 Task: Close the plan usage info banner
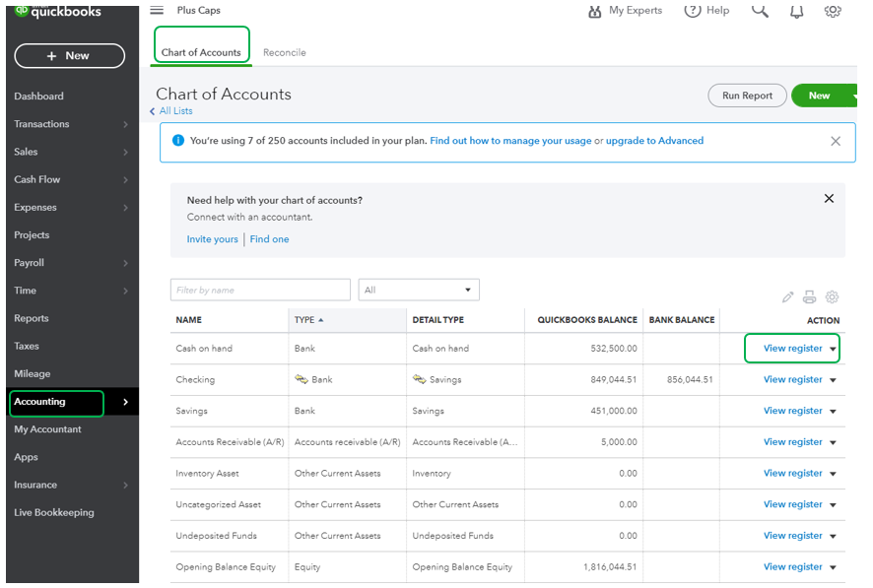click(x=836, y=141)
